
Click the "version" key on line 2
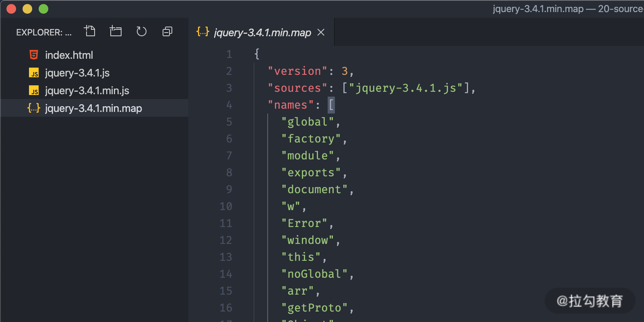(x=297, y=71)
